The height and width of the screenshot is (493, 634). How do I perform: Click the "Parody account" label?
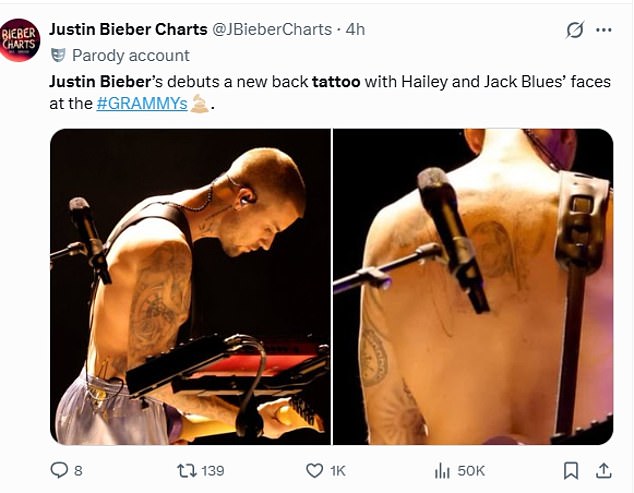pyautogui.click(x=130, y=55)
